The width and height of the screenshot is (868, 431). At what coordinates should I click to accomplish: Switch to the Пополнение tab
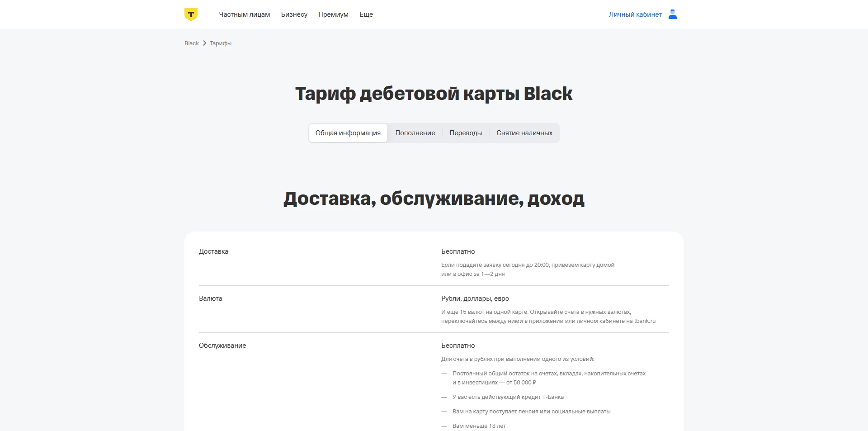[x=415, y=133]
